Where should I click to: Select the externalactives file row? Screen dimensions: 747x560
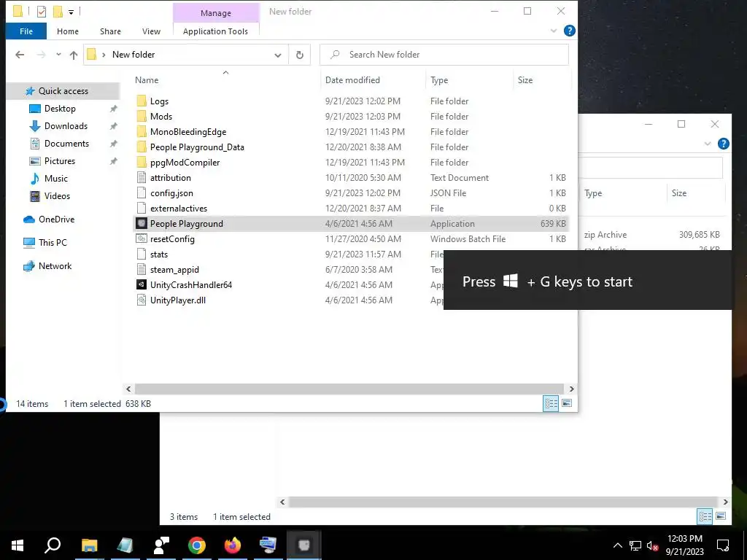coord(351,208)
